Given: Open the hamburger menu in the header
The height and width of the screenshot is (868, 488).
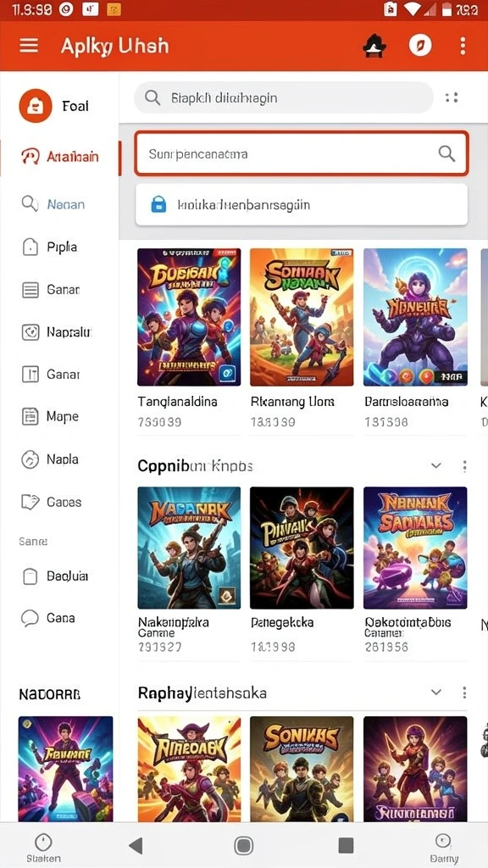Looking at the screenshot, I should (x=29, y=46).
